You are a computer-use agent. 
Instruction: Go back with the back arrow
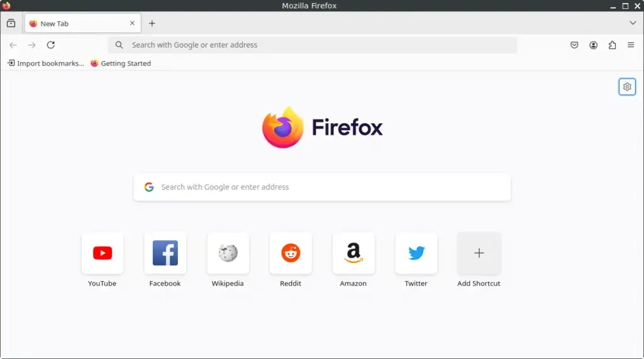13,45
